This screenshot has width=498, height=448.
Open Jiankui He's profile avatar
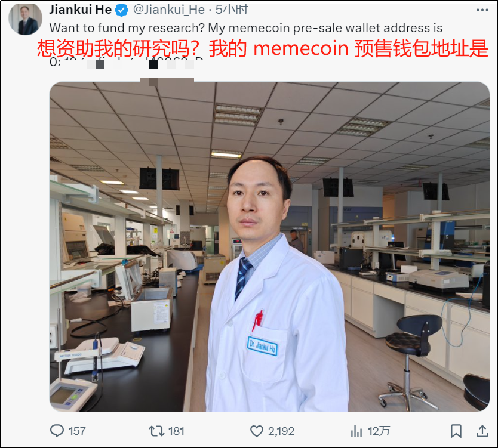point(26,19)
